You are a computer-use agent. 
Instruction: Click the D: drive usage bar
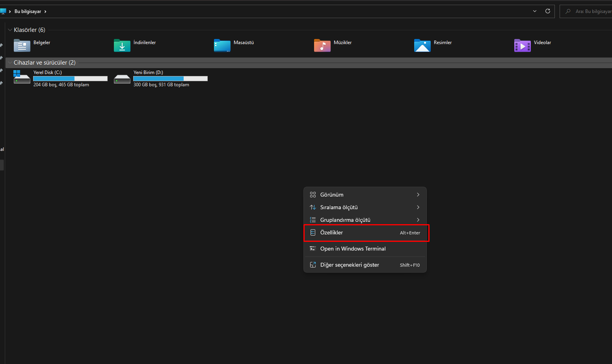tap(171, 78)
